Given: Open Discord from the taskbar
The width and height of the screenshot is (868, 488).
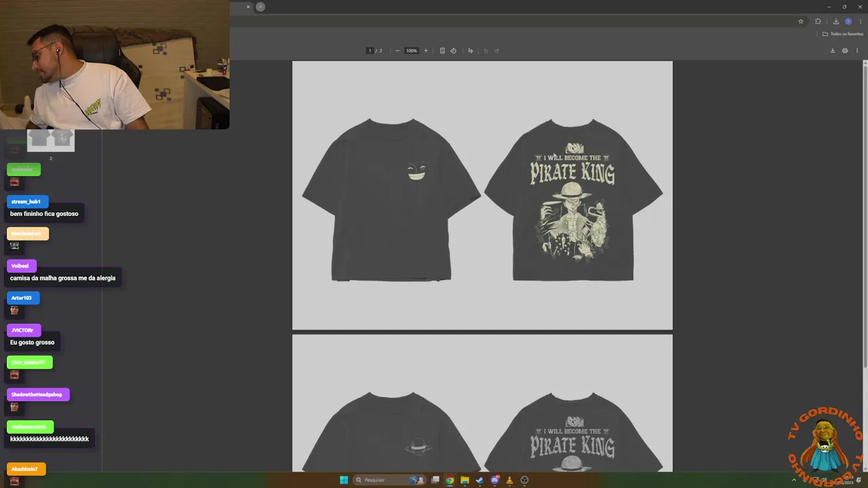Looking at the screenshot, I should tap(494, 480).
